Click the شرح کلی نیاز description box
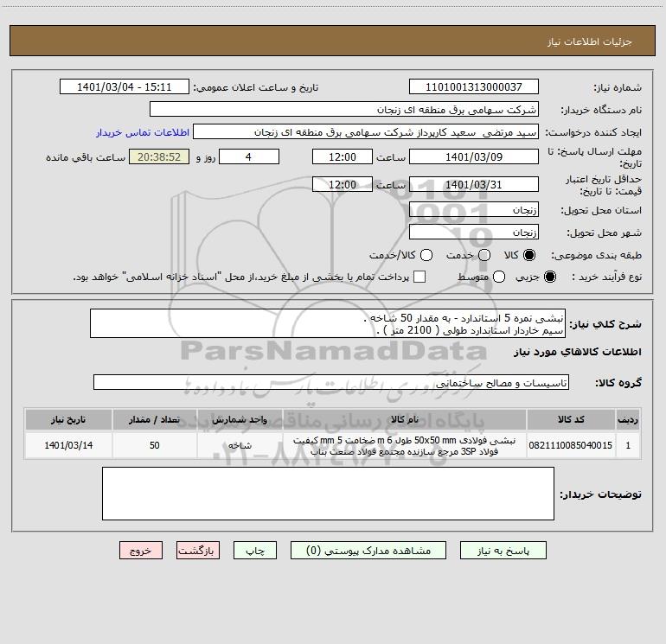Viewport: 666px width, 644px height. click(328, 324)
